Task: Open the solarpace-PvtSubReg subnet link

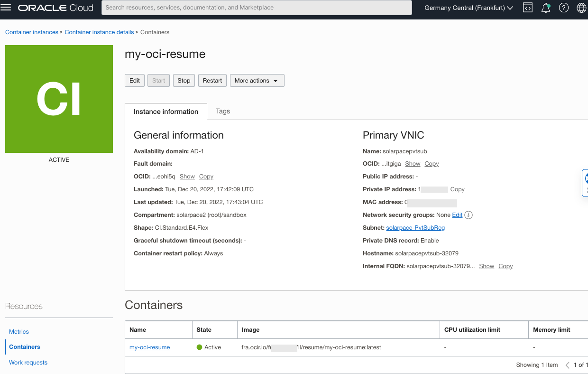Action: (x=415, y=228)
